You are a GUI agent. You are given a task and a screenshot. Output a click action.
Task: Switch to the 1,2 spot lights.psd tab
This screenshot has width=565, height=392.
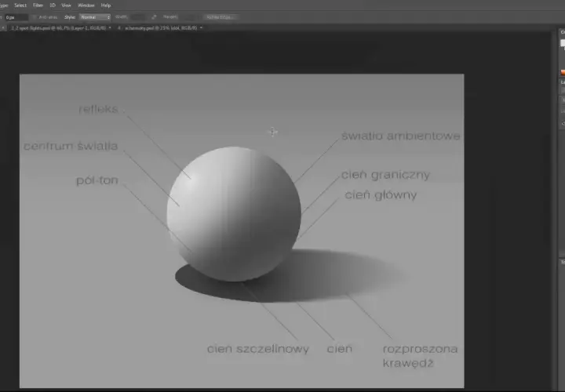[x=58, y=27]
